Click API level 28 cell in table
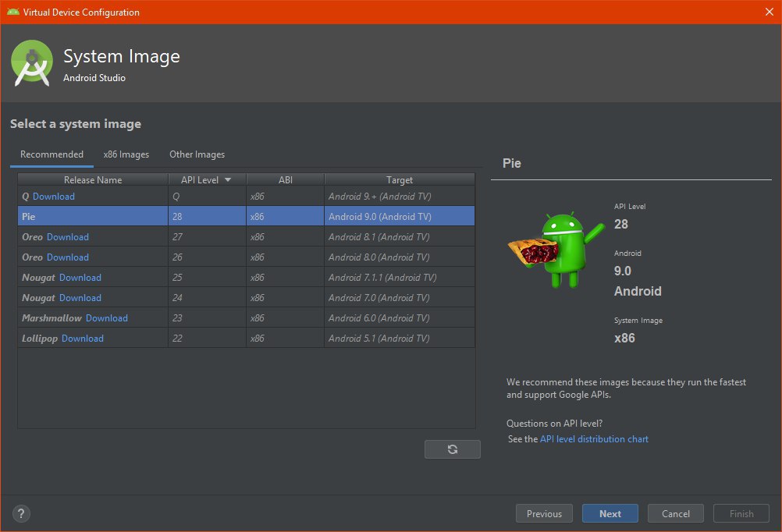 tap(208, 216)
